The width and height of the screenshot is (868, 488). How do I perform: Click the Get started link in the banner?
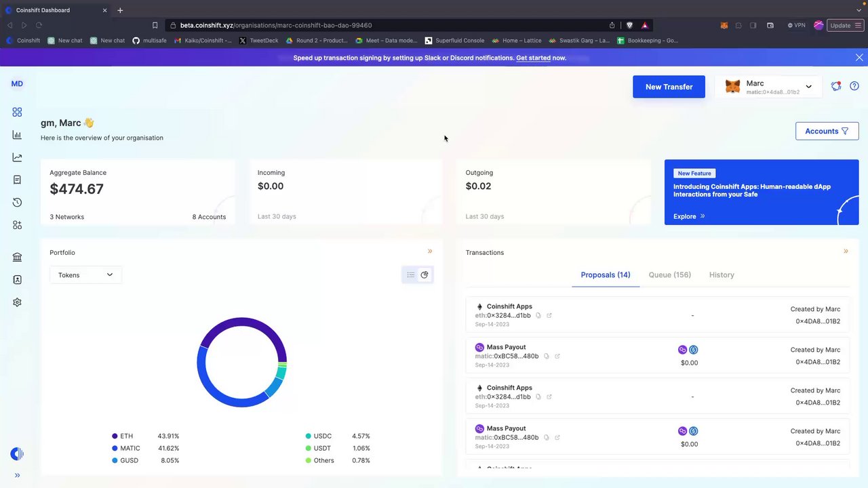pyautogui.click(x=533, y=58)
